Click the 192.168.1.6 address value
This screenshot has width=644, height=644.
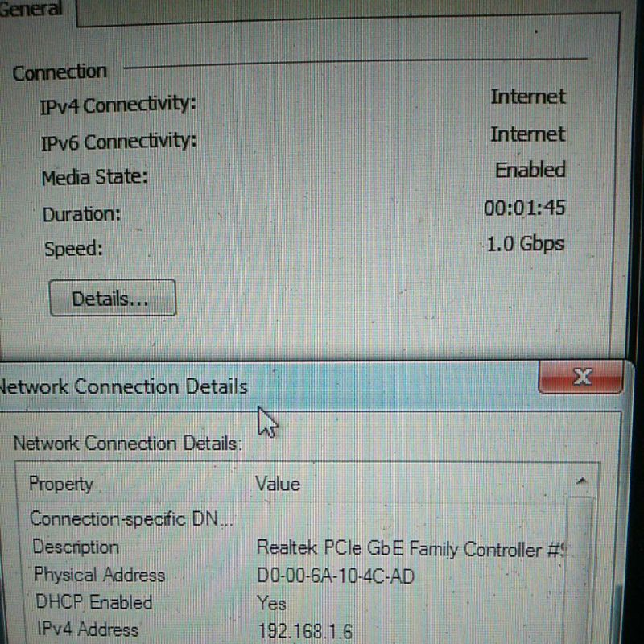(x=305, y=631)
